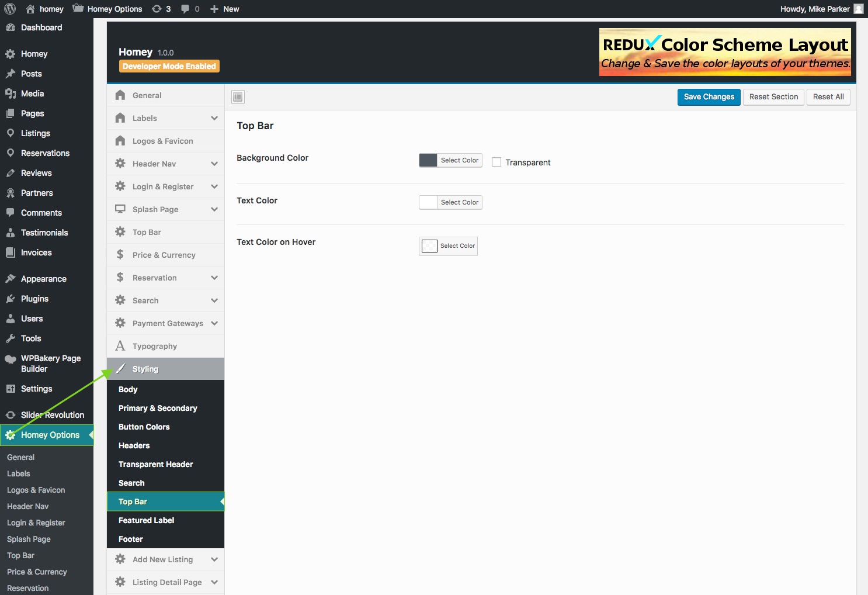Open the comments bubble icon in admin bar

coord(185,9)
